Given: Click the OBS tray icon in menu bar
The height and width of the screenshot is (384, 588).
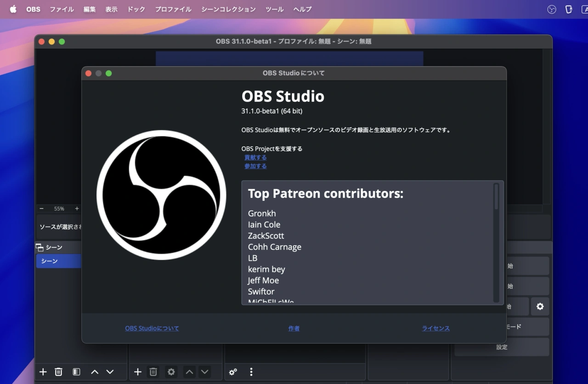Looking at the screenshot, I should (x=552, y=9).
